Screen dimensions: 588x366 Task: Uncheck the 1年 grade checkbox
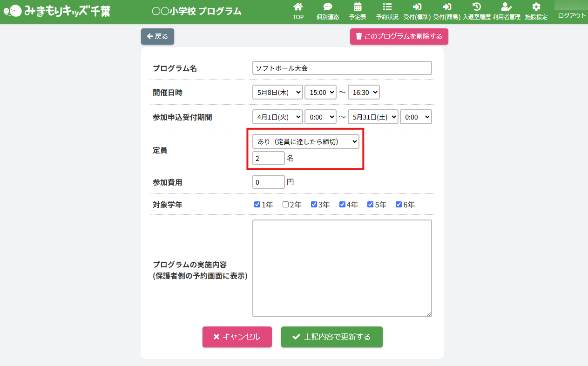257,205
